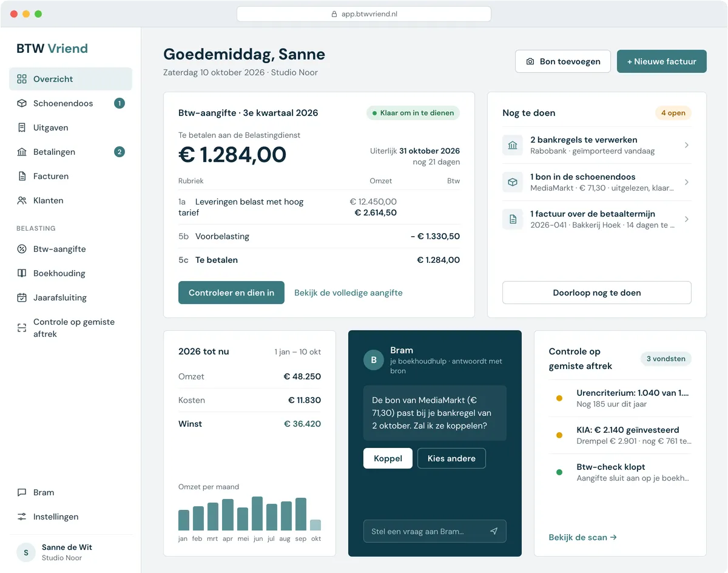
Task: Open Btw-check klopt finding
Action: 620,472
